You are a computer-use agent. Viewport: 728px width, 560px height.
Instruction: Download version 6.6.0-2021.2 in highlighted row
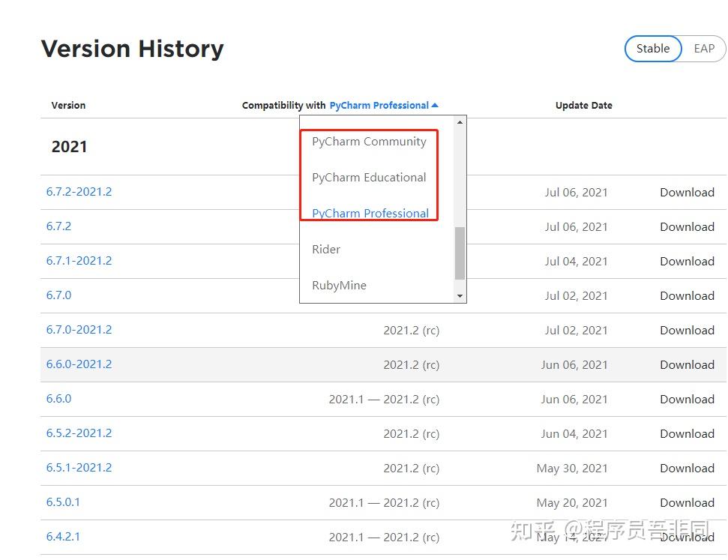[687, 365]
